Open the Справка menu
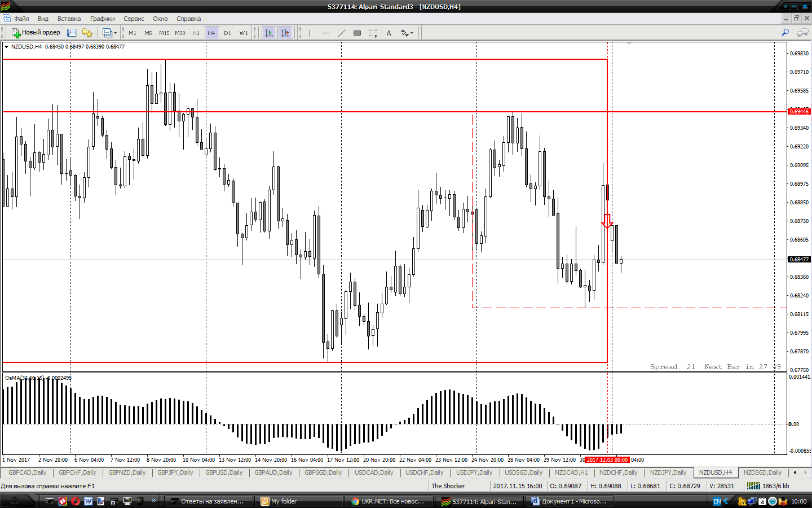Viewport: 812px width, 508px height. (x=188, y=19)
